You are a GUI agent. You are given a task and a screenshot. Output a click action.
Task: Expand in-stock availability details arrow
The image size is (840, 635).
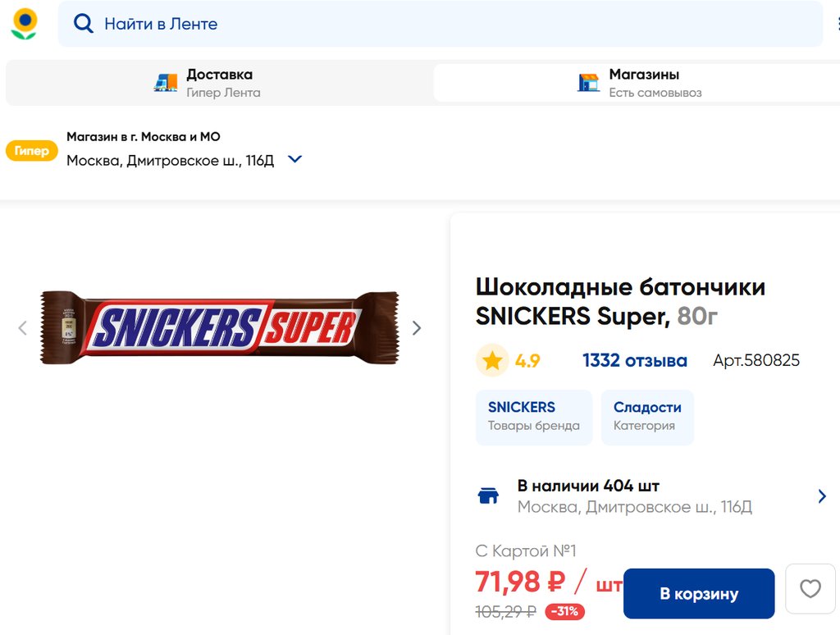click(822, 496)
